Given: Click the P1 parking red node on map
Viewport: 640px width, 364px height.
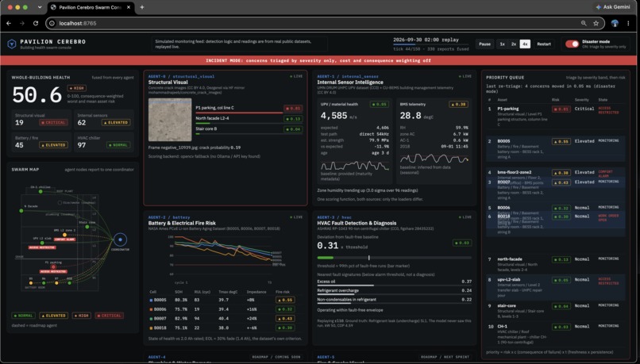Looking at the screenshot, I should click(53, 266).
